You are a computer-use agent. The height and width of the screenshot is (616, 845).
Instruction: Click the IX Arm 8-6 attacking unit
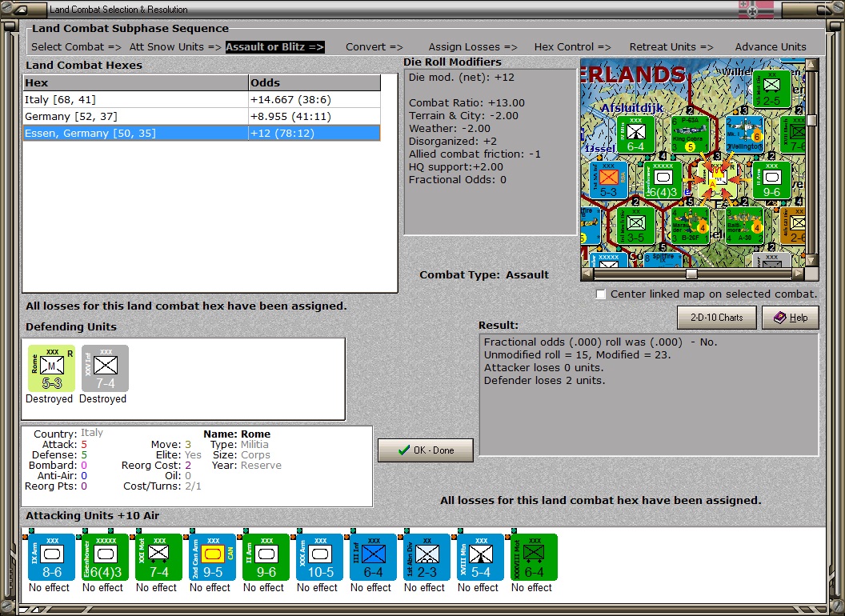point(51,558)
